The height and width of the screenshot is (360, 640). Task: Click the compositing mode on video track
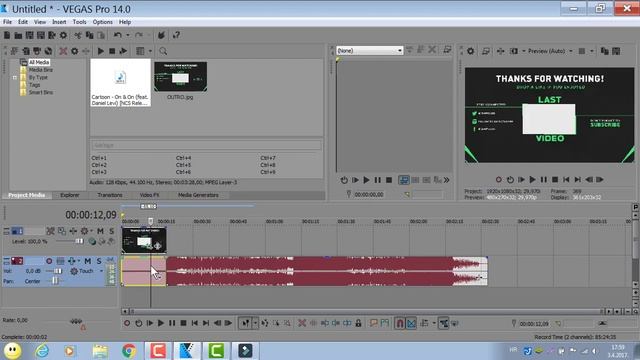click(x=92, y=241)
